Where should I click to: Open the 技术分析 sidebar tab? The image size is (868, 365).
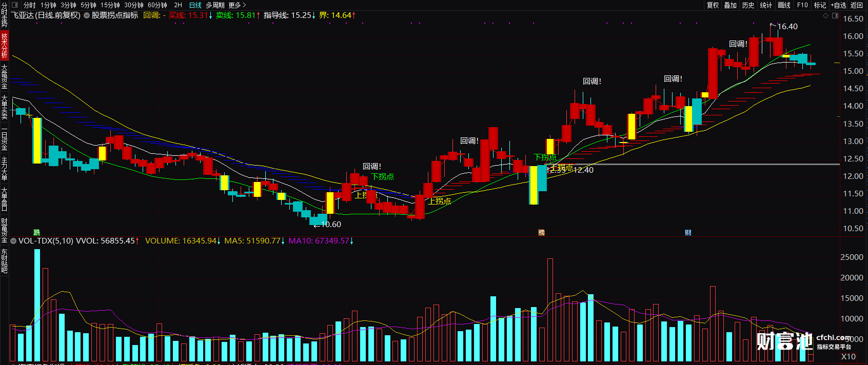[4, 45]
